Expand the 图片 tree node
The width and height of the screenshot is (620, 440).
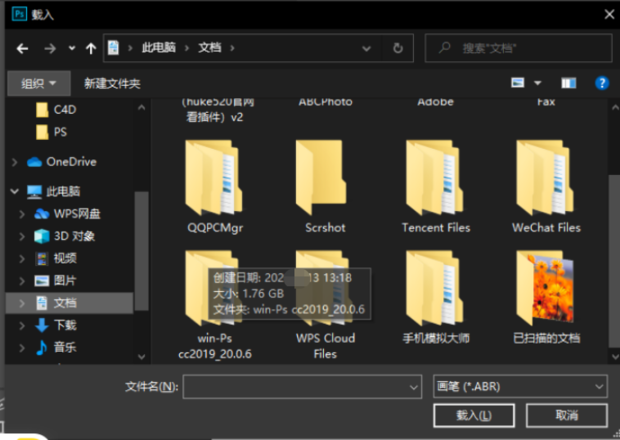coord(22,281)
